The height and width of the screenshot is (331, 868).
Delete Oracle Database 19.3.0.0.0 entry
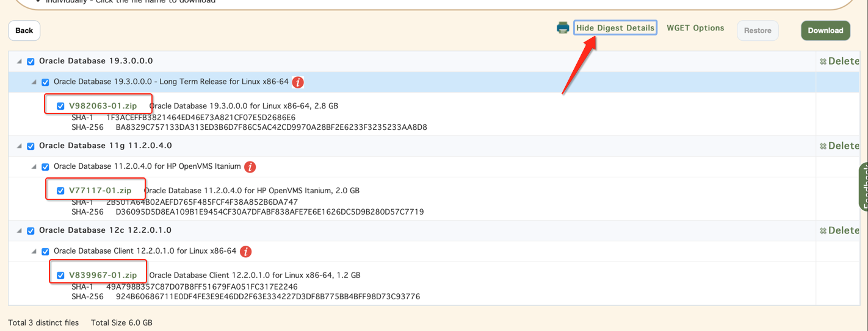[x=839, y=61]
